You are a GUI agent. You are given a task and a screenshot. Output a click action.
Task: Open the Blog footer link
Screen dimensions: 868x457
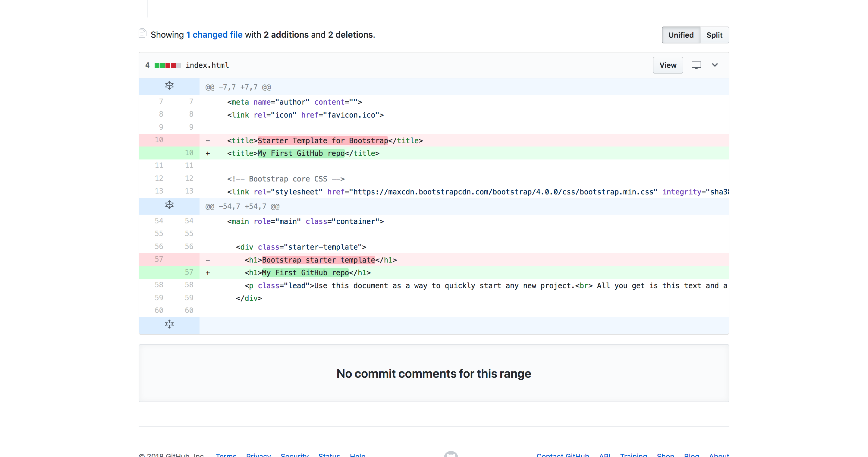tap(691, 455)
